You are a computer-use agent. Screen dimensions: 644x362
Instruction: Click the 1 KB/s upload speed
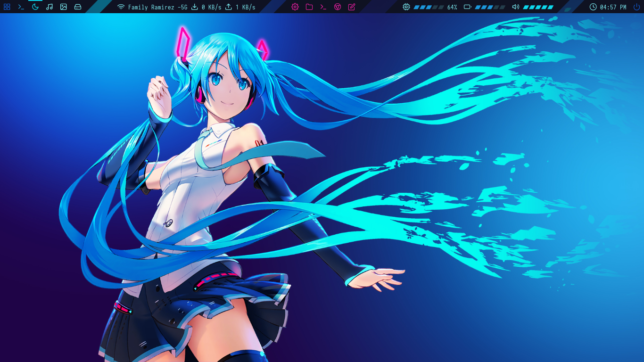pos(246,7)
